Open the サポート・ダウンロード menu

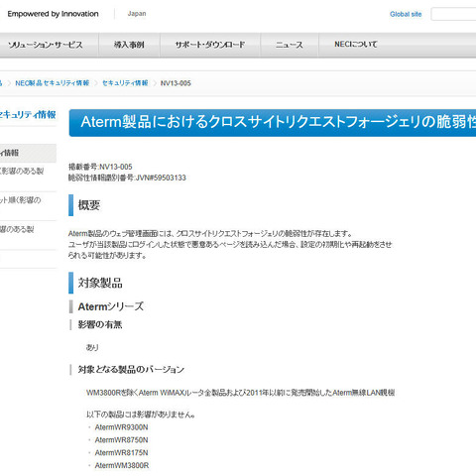(x=210, y=45)
